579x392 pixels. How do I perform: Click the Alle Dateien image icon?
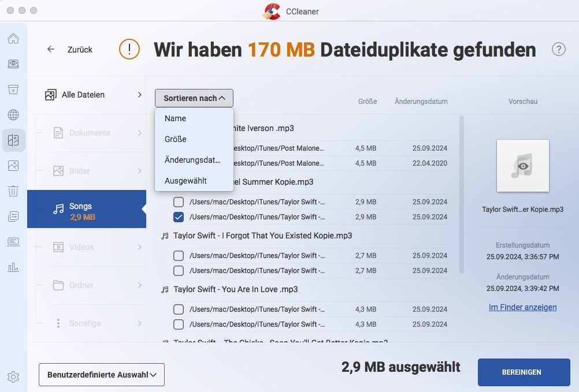pyautogui.click(x=51, y=95)
